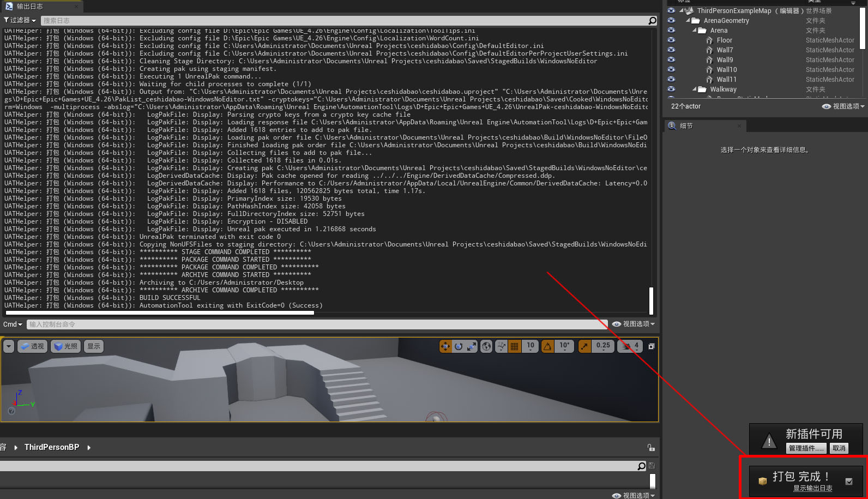Toggle scale snapping icon
868x499 pixels.
(x=584, y=346)
